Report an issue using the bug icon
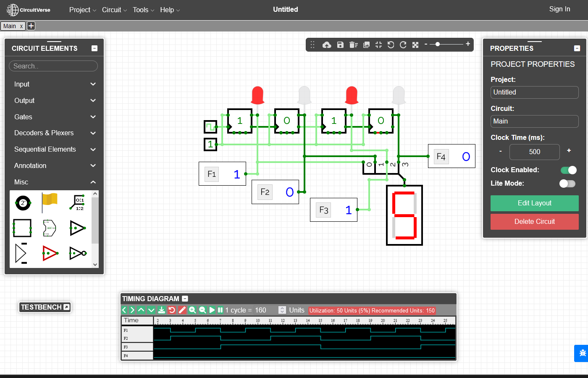The image size is (588, 378). click(x=582, y=353)
